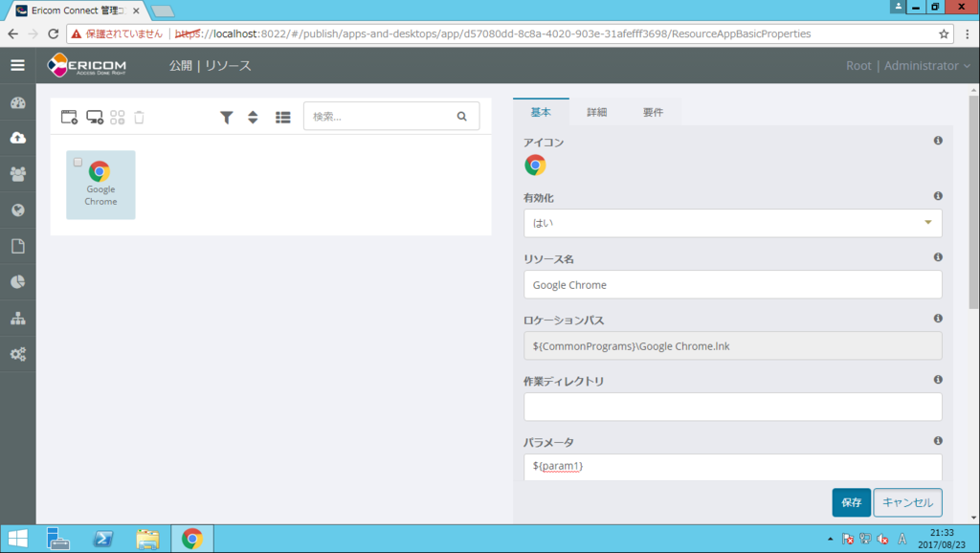Expand the hamburger navigation menu
Image resolution: width=980 pixels, height=553 pixels.
(x=17, y=65)
